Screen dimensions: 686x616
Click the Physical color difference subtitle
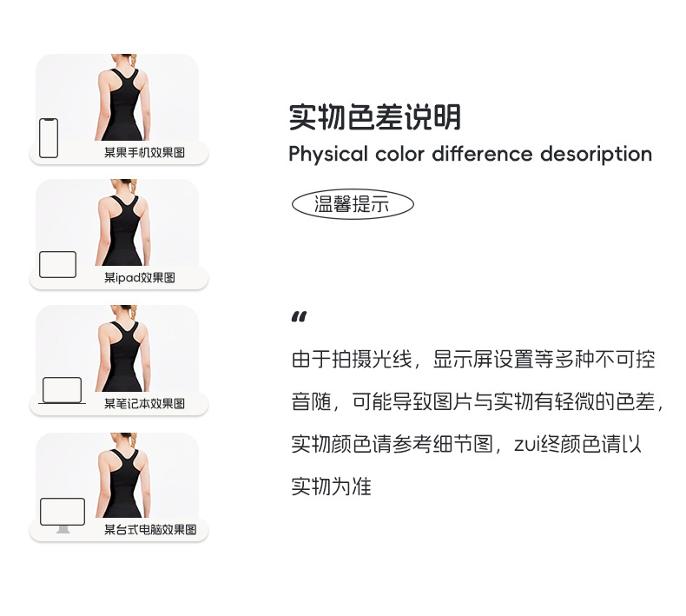(471, 155)
